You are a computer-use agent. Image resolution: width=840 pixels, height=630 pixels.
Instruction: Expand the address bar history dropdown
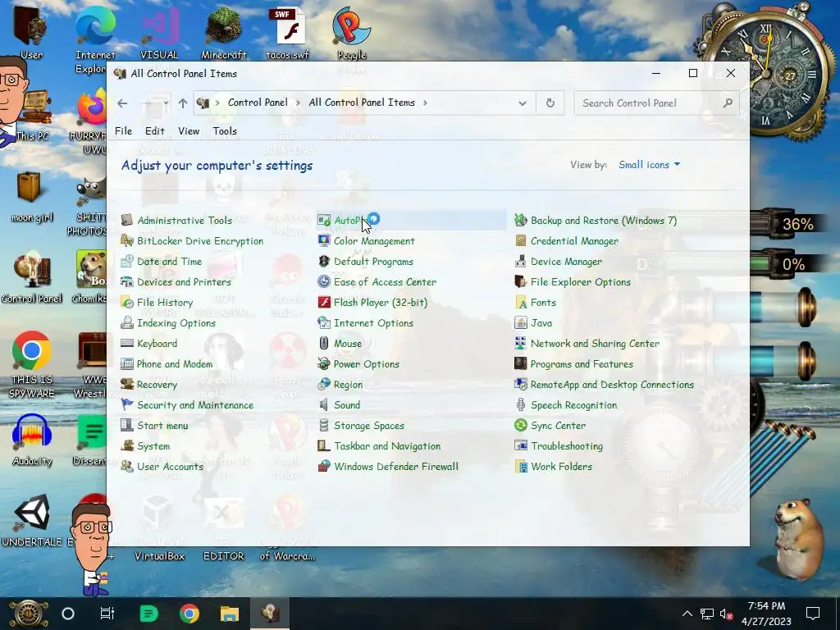pos(523,103)
